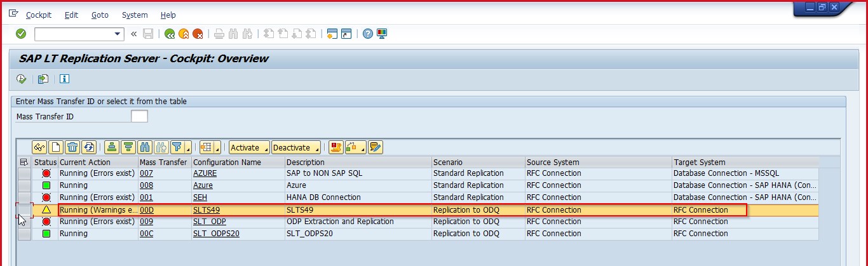Viewport: 868px width, 266px height.
Task: Select row of configuration SLT_ODP via row selector
Action: 24,222
